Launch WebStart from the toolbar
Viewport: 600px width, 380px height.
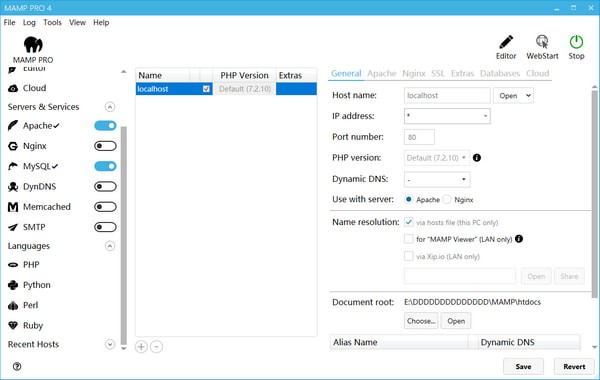point(542,42)
